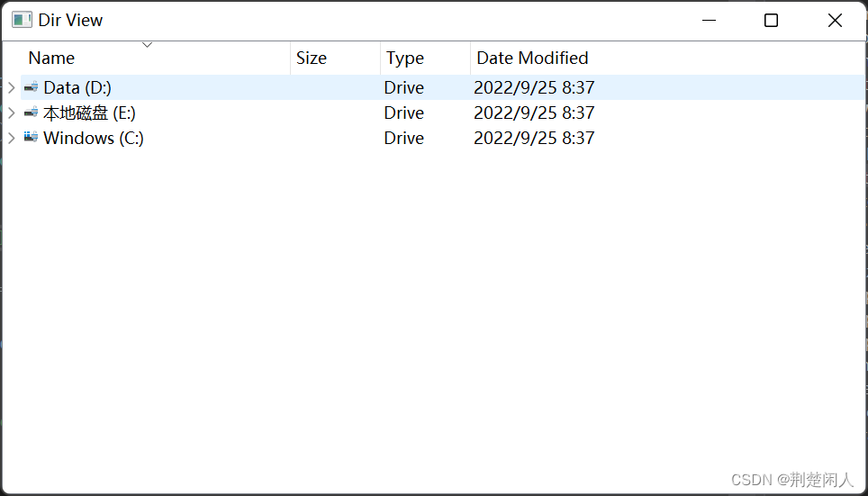Image resolution: width=868 pixels, height=496 pixels.
Task: Click the Dir View app icon in title bar
Action: 23,20
